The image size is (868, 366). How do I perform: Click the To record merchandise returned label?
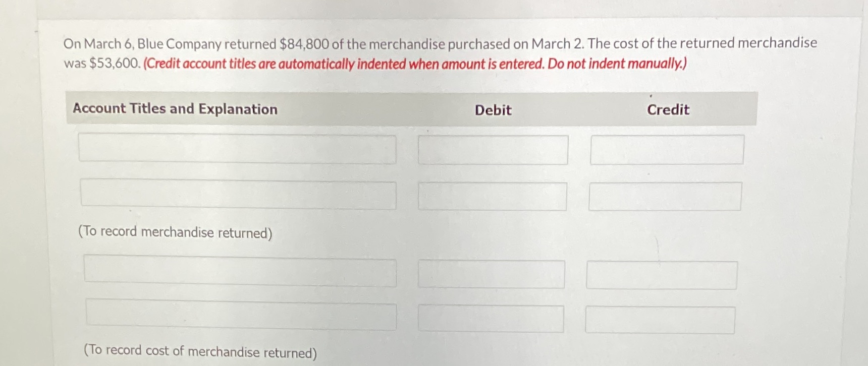tap(176, 232)
